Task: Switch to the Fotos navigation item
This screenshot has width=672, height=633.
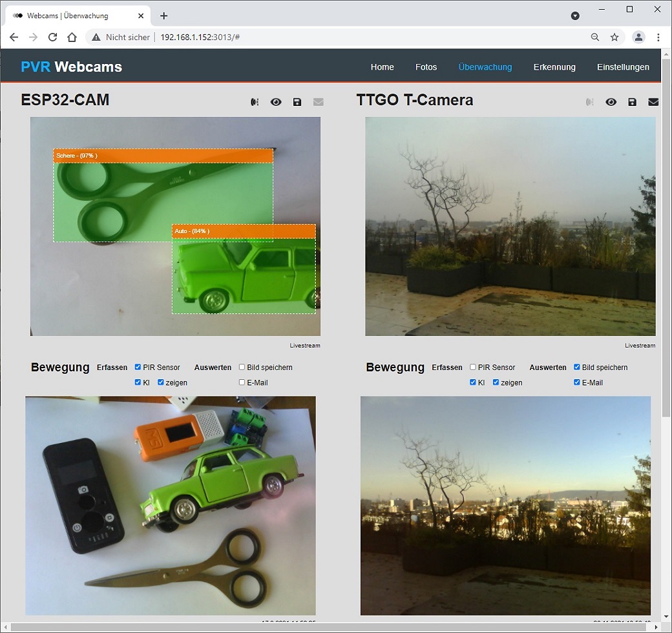Action: click(426, 67)
